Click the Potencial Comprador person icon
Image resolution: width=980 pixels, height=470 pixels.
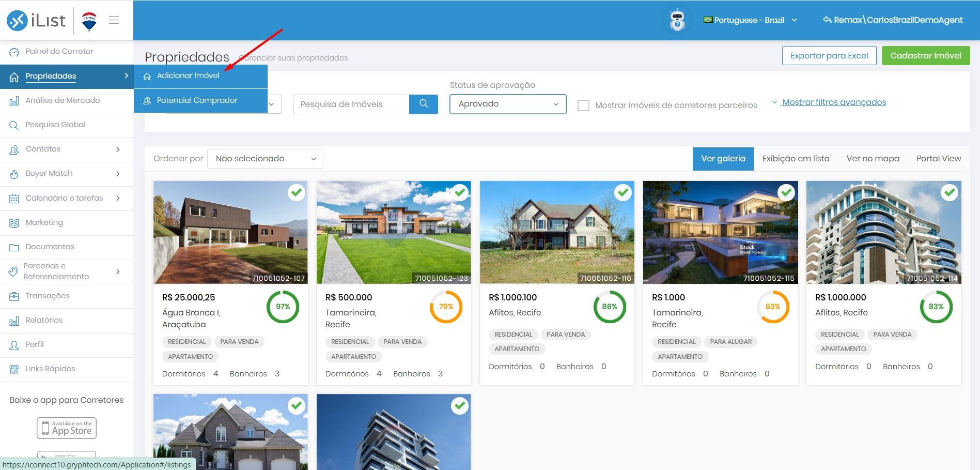pyautogui.click(x=147, y=101)
